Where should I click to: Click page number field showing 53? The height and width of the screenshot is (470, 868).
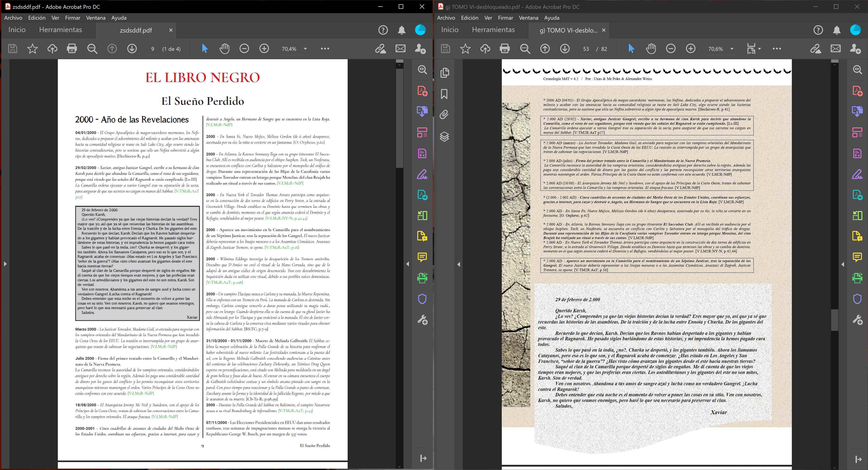click(x=586, y=49)
